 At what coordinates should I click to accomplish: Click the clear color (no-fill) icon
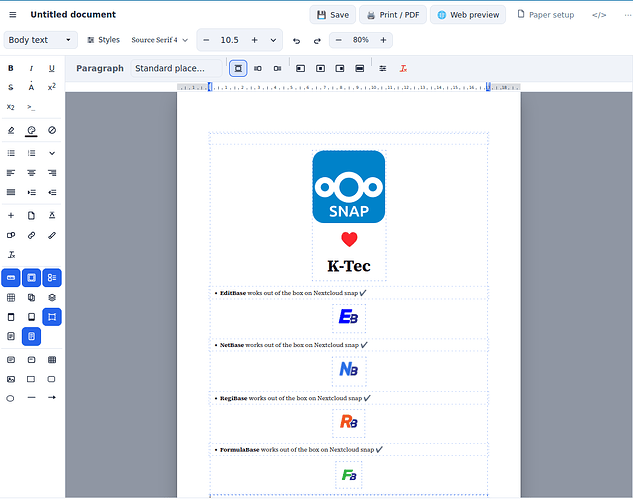52,130
